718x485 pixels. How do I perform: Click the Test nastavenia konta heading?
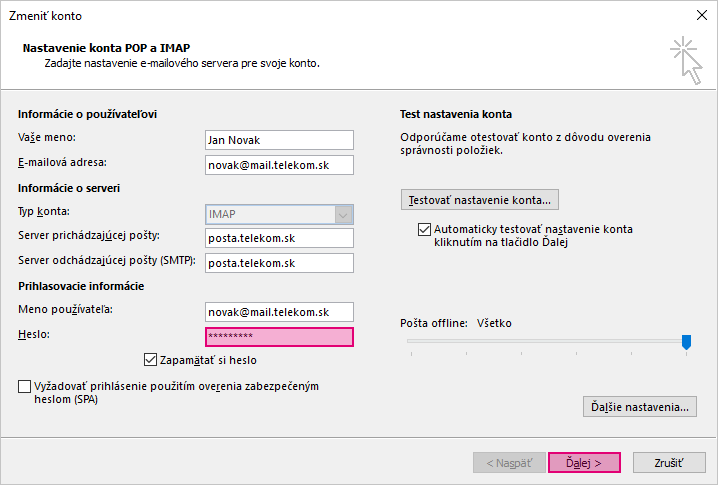point(456,114)
